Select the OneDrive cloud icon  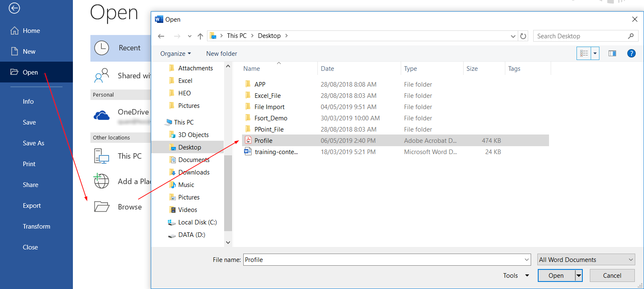(x=102, y=116)
